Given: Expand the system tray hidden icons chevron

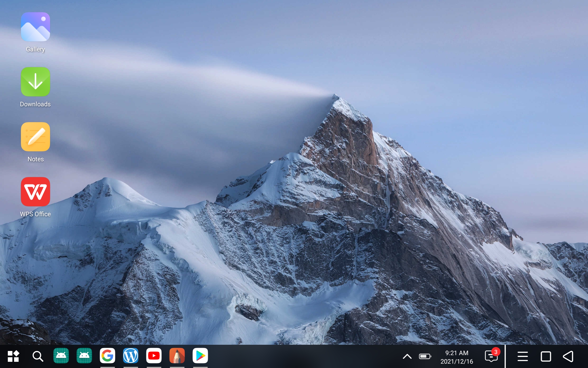Looking at the screenshot, I should 407,356.
